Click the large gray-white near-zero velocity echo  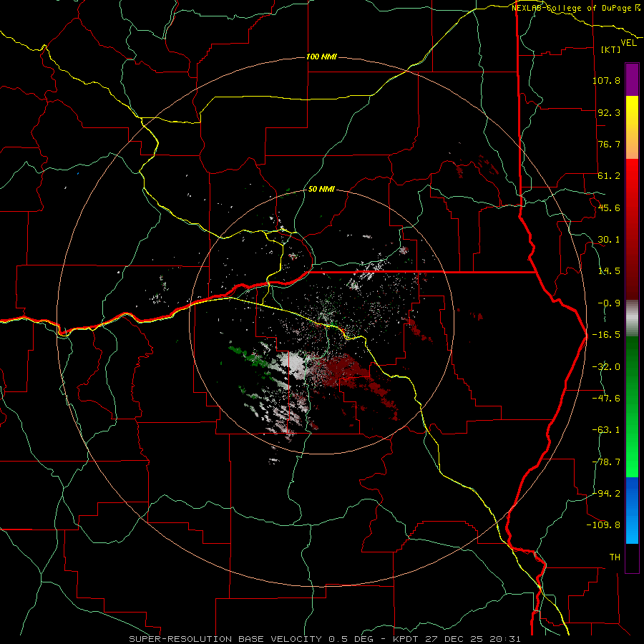pyautogui.click(x=293, y=364)
